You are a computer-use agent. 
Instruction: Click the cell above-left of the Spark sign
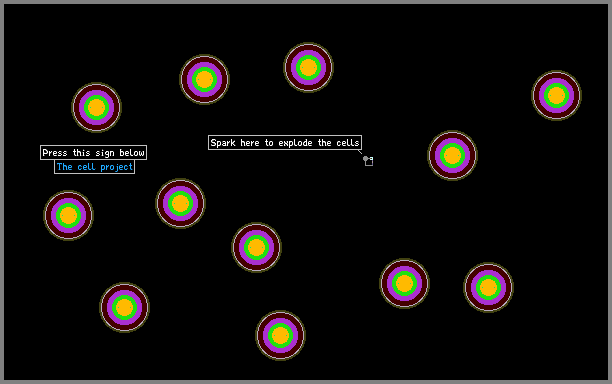(205, 79)
